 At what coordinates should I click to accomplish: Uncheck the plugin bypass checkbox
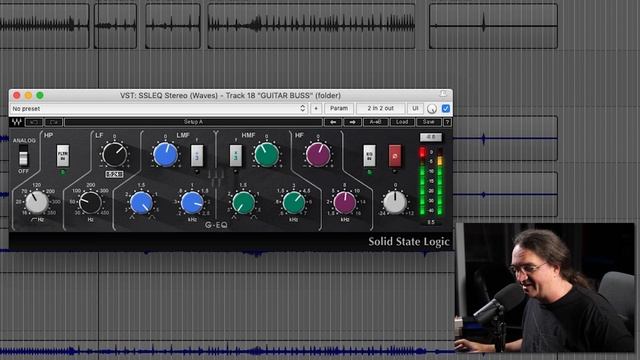(x=446, y=109)
